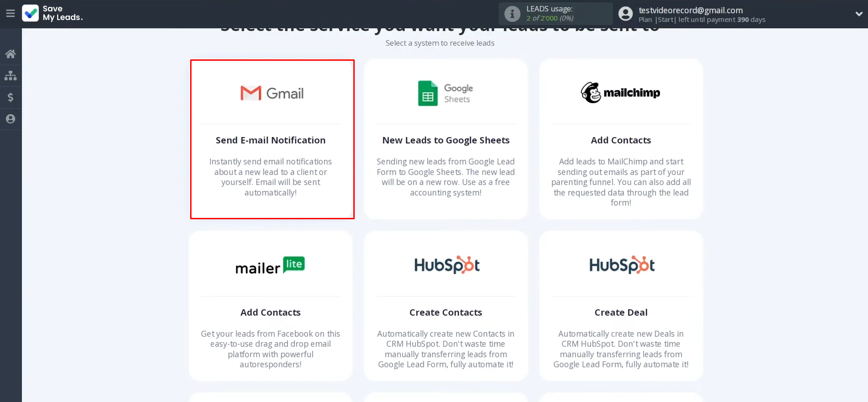Click Google Sheets description 'Sending new leads'
868x402 pixels.
(x=446, y=177)
